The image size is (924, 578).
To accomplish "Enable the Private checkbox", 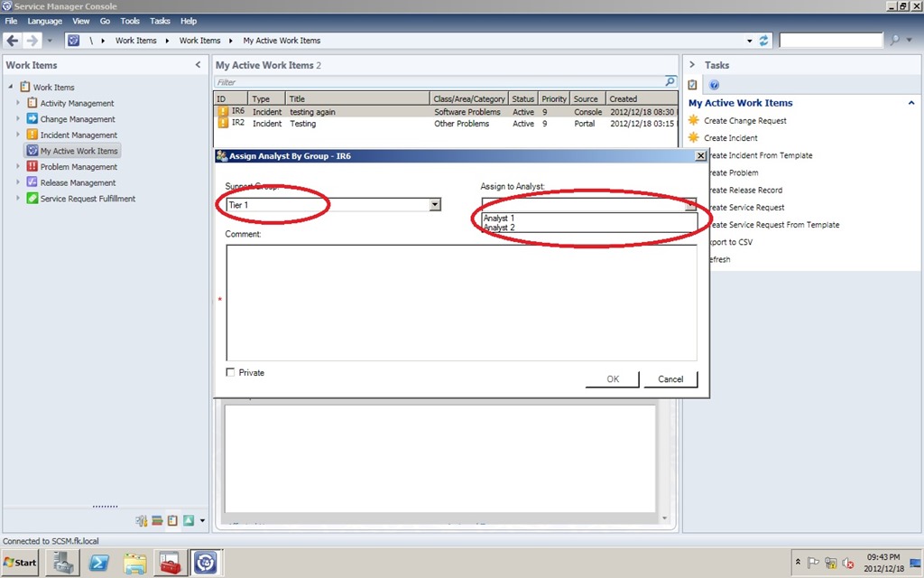I will coord(230,373).
